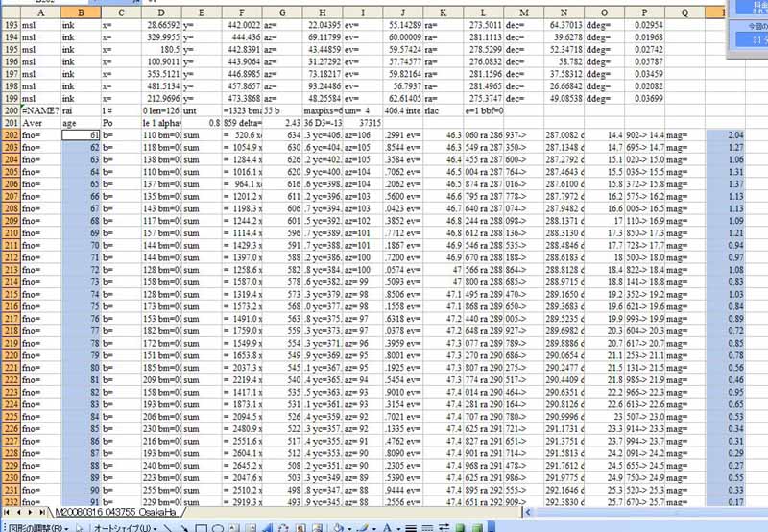Insert picture from file

[317, 528]
